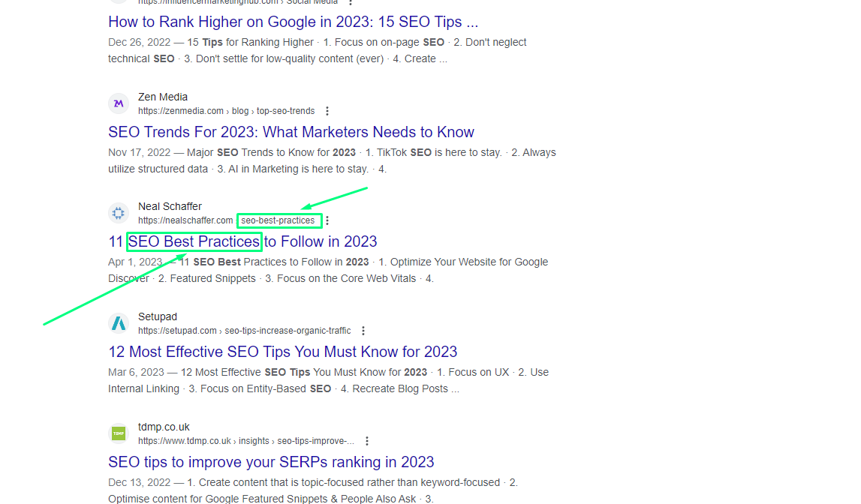Click the Zen Media site name
This screenshot has width=861, height=504.
[x=163, y=97]
